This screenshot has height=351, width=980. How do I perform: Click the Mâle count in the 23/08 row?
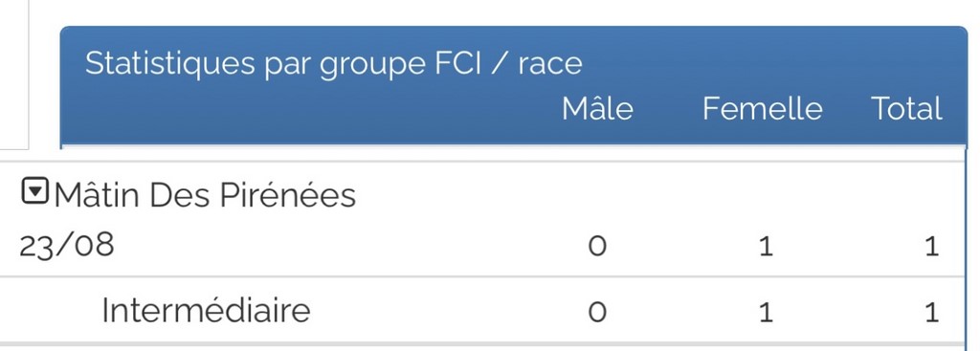[597, 247]
